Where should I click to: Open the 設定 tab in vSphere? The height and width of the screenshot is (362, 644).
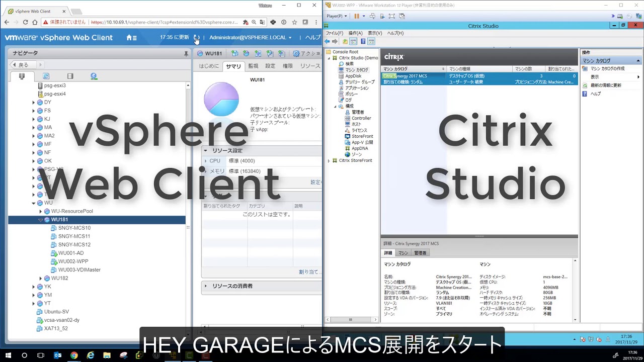pos(270,66)
